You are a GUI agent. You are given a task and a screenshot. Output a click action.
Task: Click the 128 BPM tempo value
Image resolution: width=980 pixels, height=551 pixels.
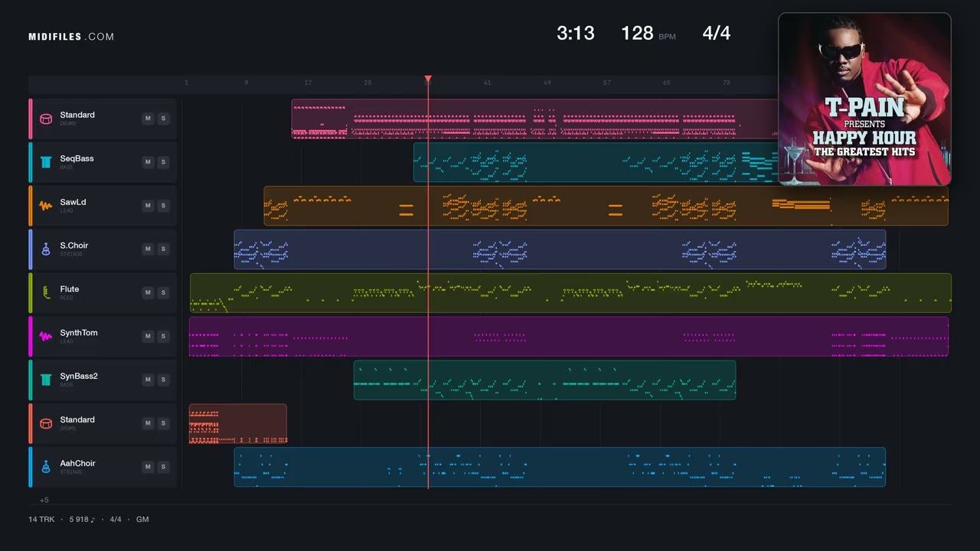637,33
